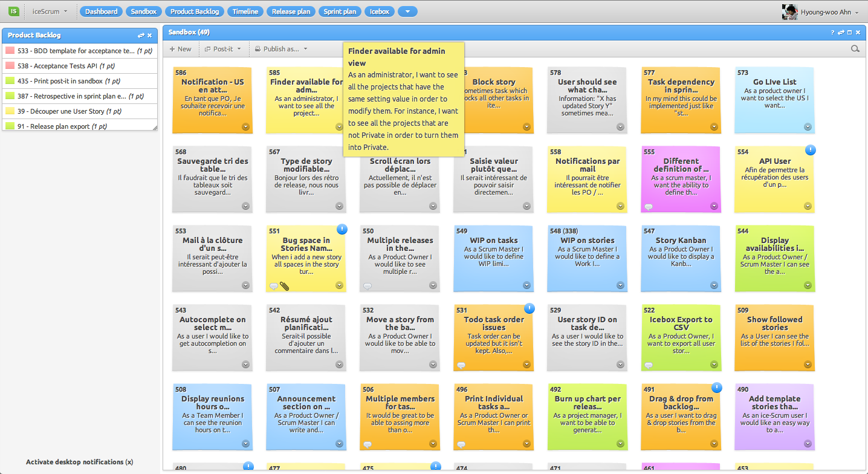This screenshot has height=474, width=868.
Task: Open the menu arrow on story 508
Action: 246,444
